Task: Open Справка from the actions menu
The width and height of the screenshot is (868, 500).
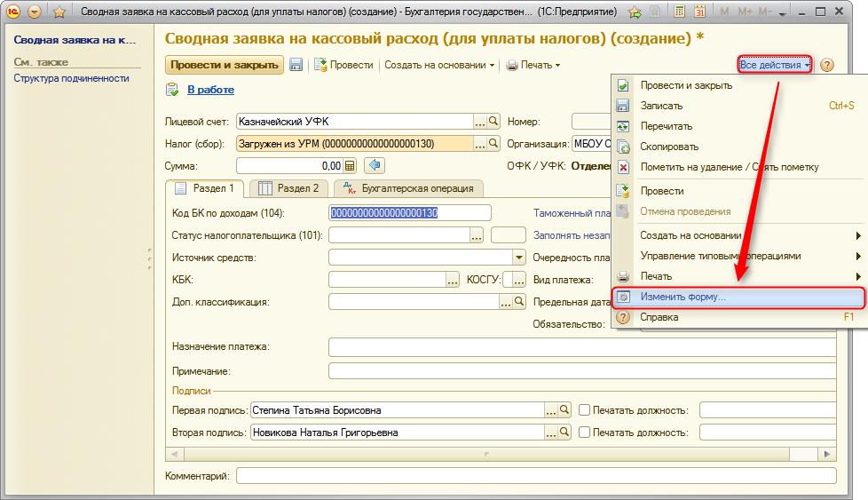Action: click(x=738, y=317)
